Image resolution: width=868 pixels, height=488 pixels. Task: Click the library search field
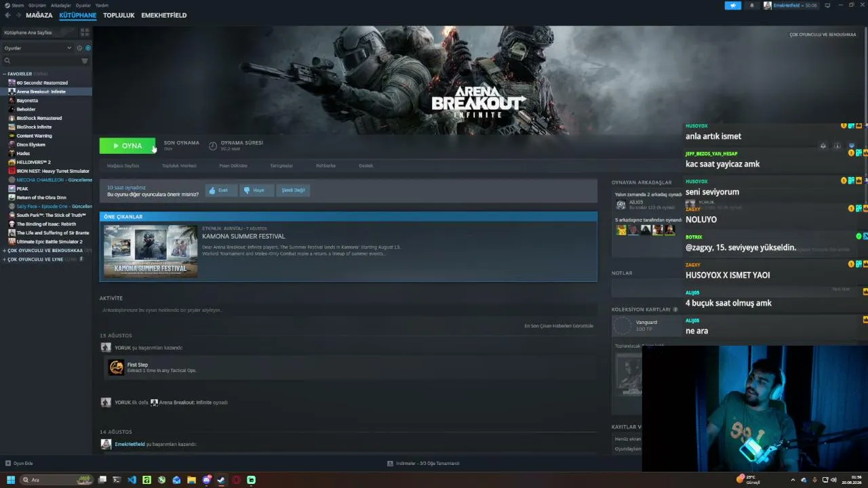41,61
